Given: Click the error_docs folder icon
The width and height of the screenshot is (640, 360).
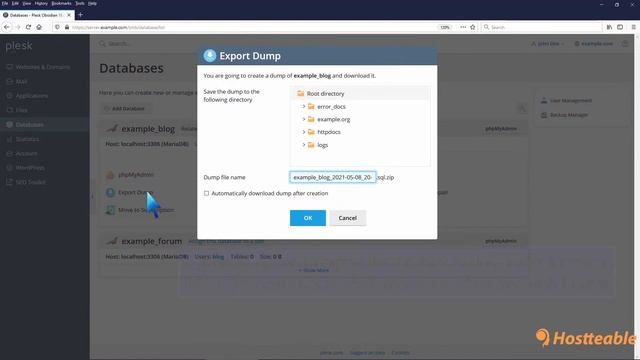Looking at the screenshot, I should 311,107.
